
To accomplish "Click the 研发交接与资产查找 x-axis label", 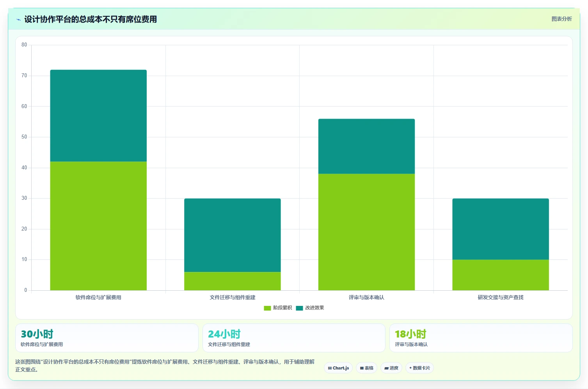I will pos(501,297).
